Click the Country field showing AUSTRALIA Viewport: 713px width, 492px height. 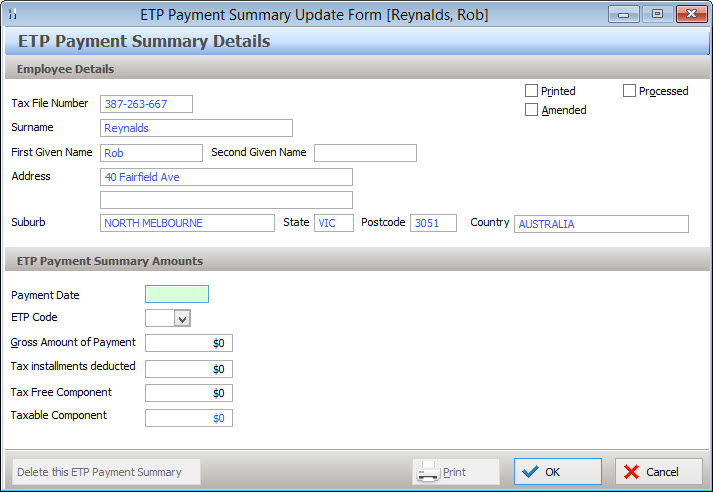[x=601, y=224]
